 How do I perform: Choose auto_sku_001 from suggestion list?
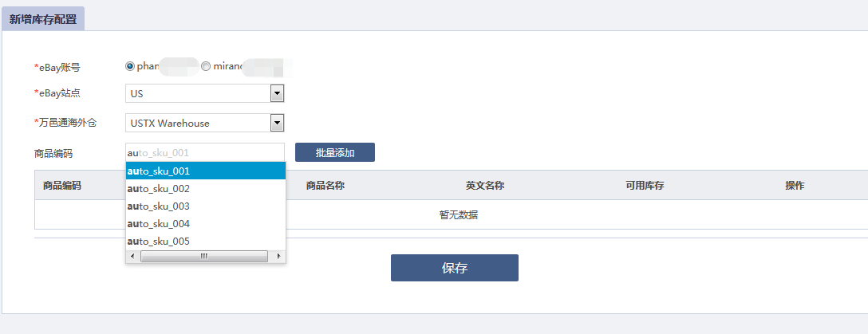click(x=205, y=171)
